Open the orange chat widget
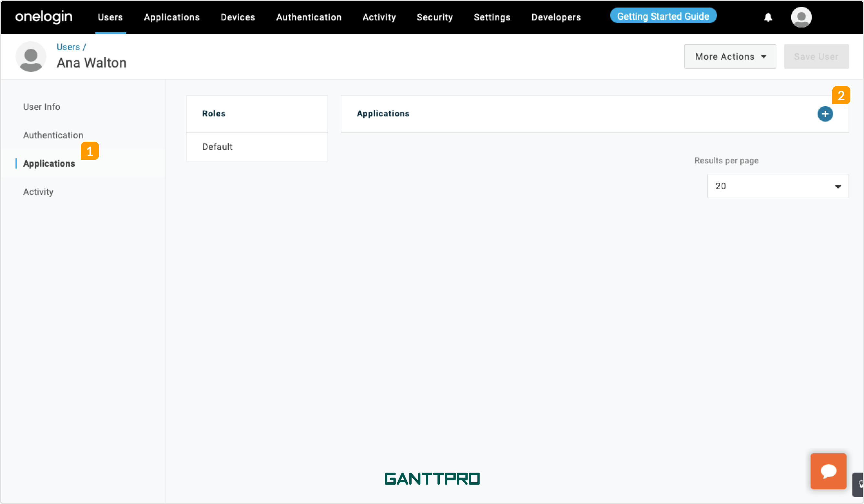 828,471
